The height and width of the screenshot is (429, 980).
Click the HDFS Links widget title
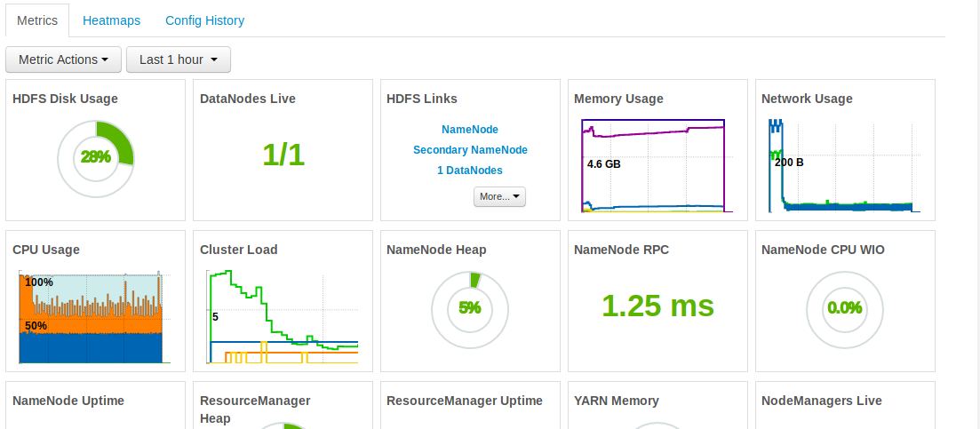pyautogui.click(x=422, y=99)
